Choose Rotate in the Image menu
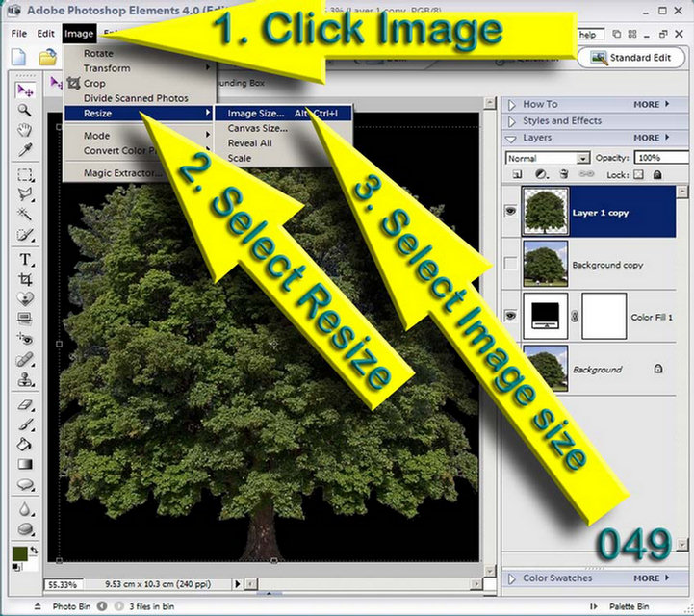The image size is (694, 616). 98,53
